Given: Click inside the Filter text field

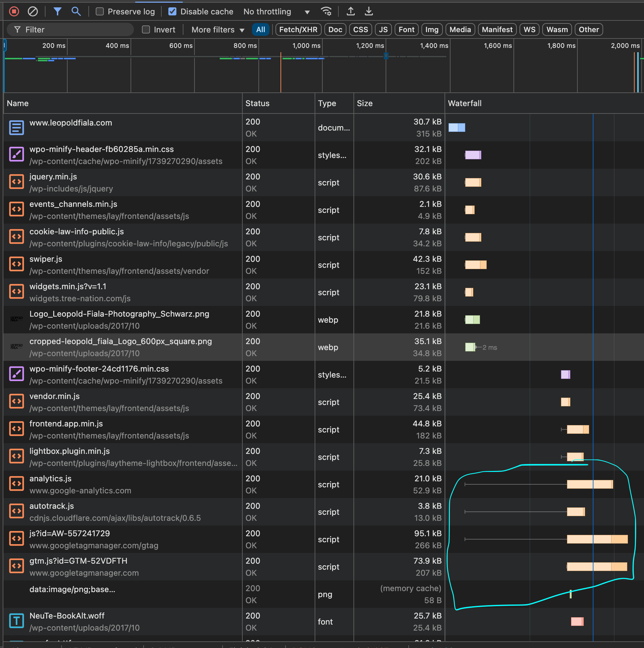Looking at the screenshot, I should 70,29.
